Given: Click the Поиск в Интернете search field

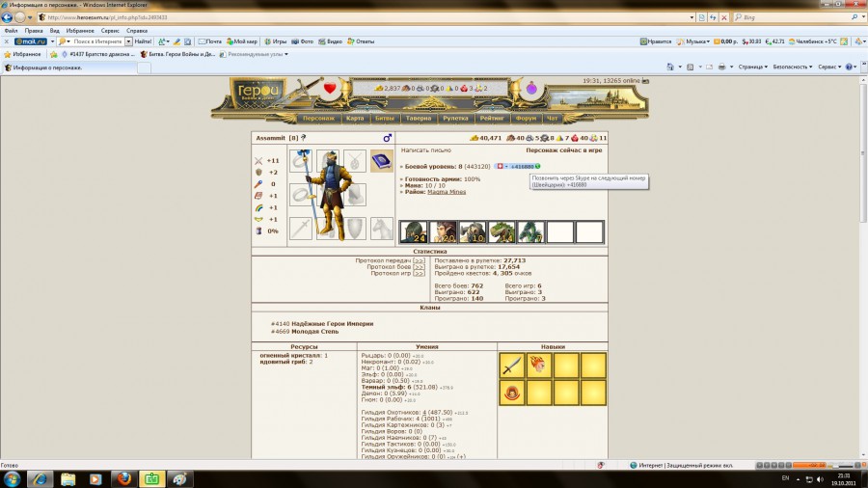Looking at the screenshot, I should pos(97,41).
